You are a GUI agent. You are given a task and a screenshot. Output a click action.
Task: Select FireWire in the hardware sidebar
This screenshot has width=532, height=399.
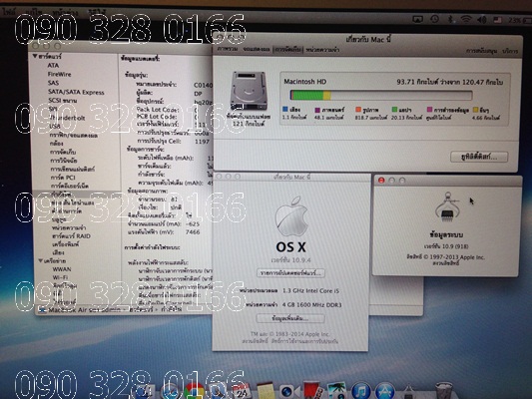pyautogui.click(x=59, y=74)
